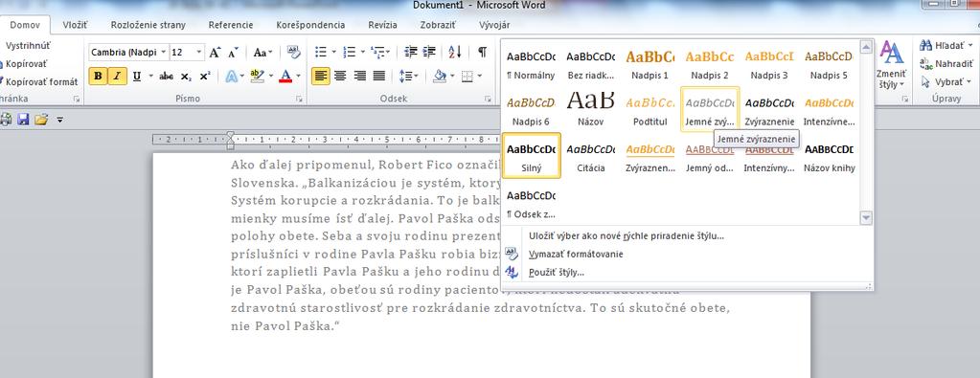
Task: Click Borders icon
Action: pyautogui.click(x=467, y=77)
